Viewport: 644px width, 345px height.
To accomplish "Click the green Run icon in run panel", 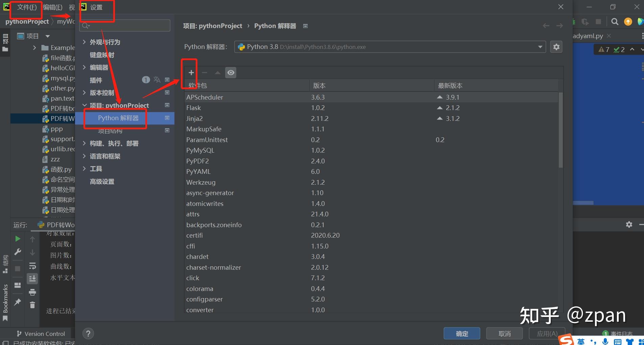I will (18, 239).
